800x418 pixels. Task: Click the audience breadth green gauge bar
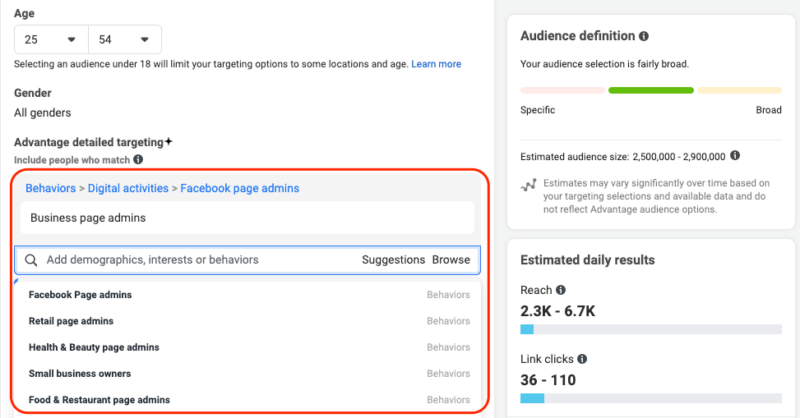(x=650, y=90)
